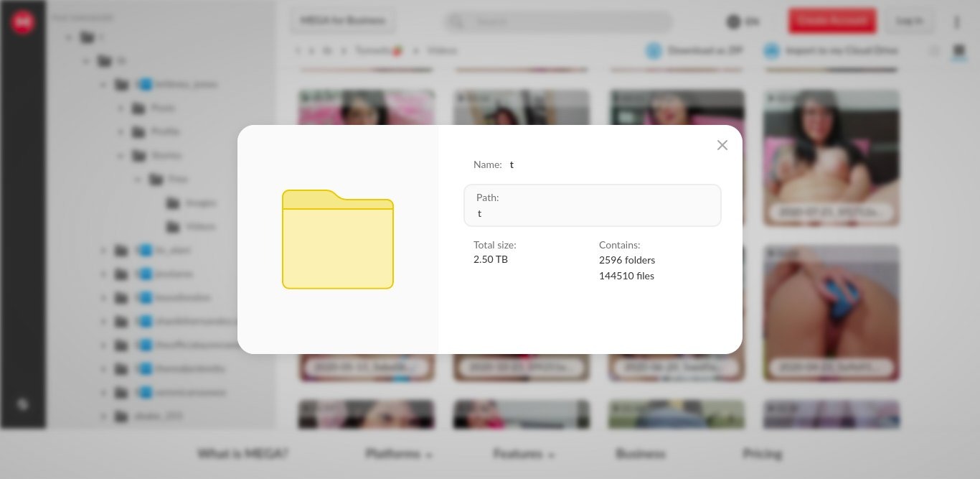Open the MEGA for Business button

(x=343, y=21)
